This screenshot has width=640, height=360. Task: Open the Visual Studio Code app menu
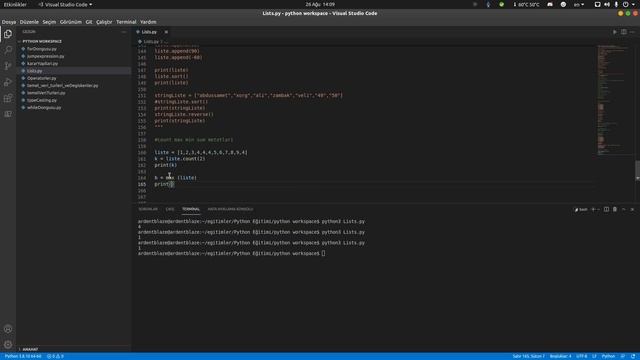[x=65, y=4]
